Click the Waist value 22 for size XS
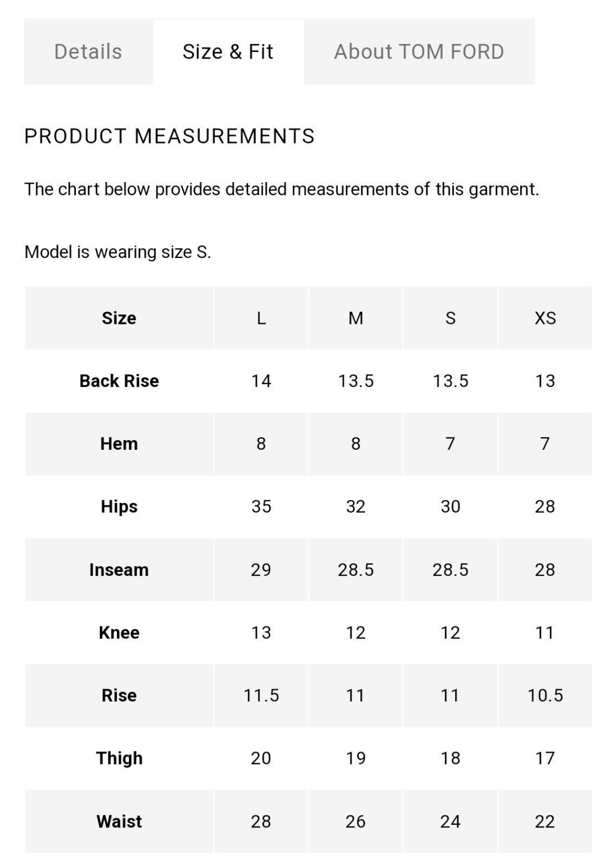Viewport: 616px width, 867px height. pos(545,821)
